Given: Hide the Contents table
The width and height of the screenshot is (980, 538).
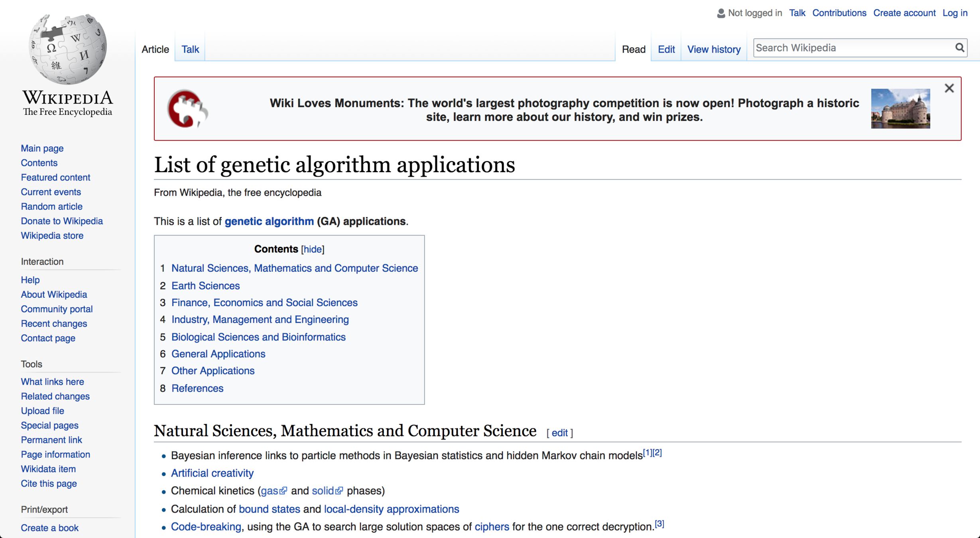Looking at the screenshot, I should (313, 249).
